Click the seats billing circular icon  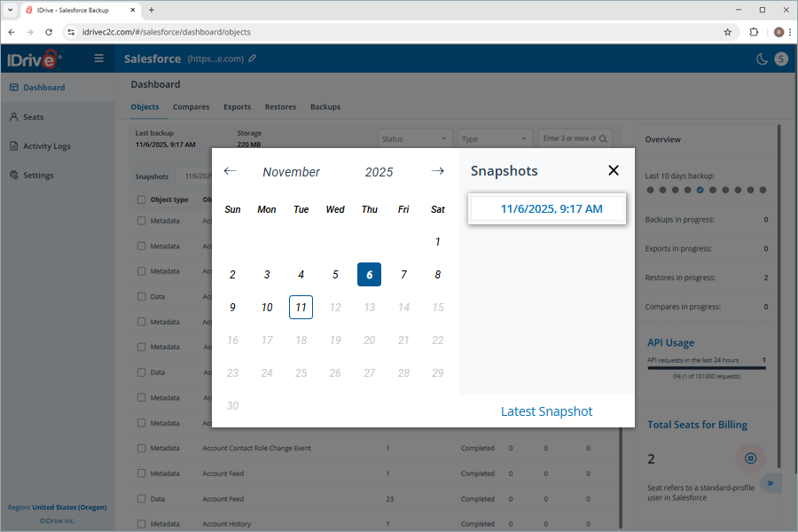click(x=751, y=458)
